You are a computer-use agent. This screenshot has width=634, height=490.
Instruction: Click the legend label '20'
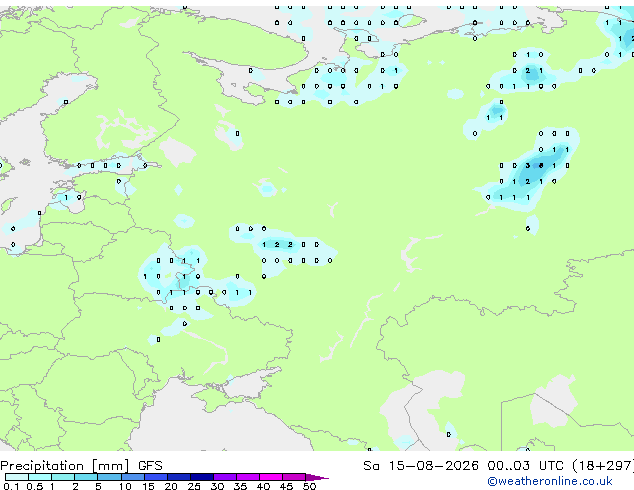coord(171,486)
